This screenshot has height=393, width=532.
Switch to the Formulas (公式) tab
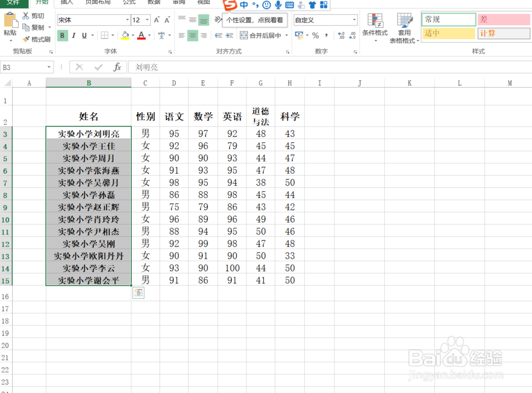pyautogui.click(x=129, y=2)
